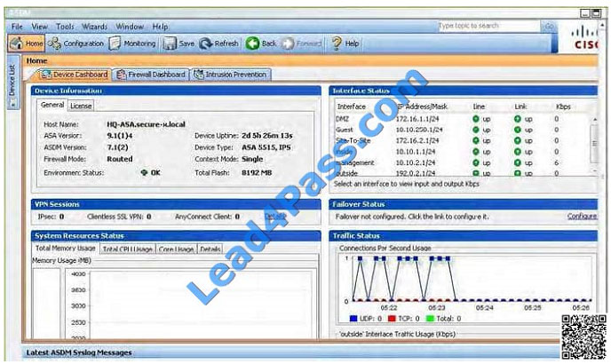Click the DMZ link status up icon
The width and height of the screenshot is (611, 364).
[x=518, y=119]
